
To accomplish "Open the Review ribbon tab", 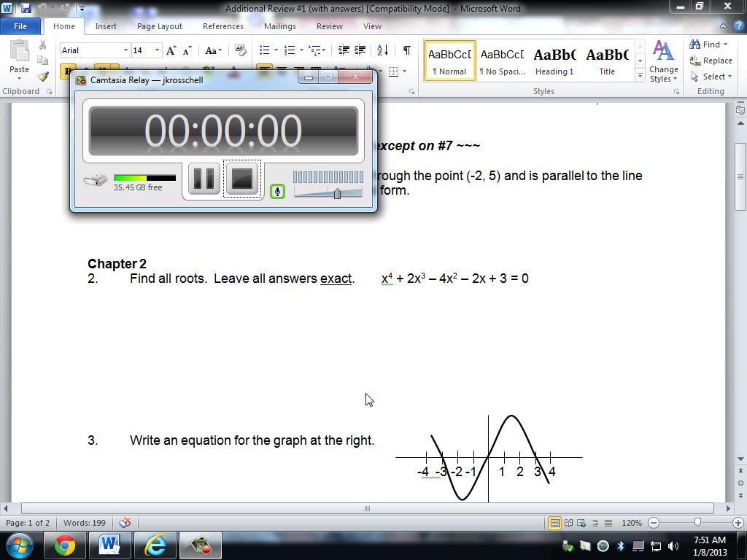I will tap(330, 26).
